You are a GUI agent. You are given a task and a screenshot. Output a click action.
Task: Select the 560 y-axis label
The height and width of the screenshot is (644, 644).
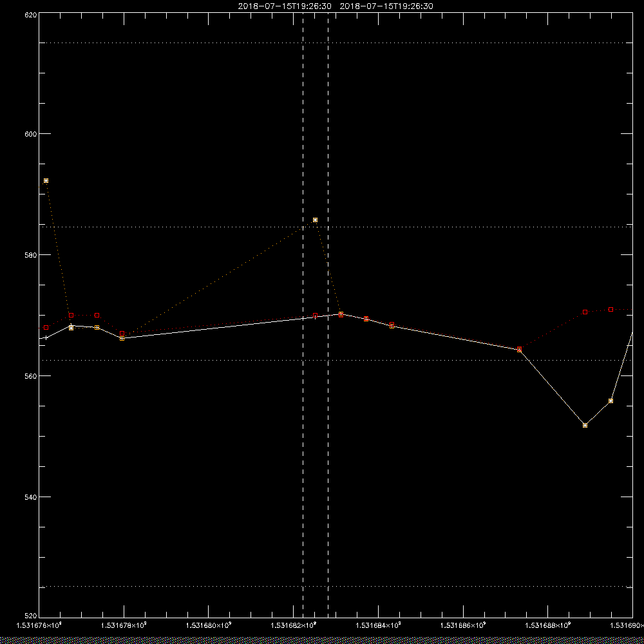31,376
